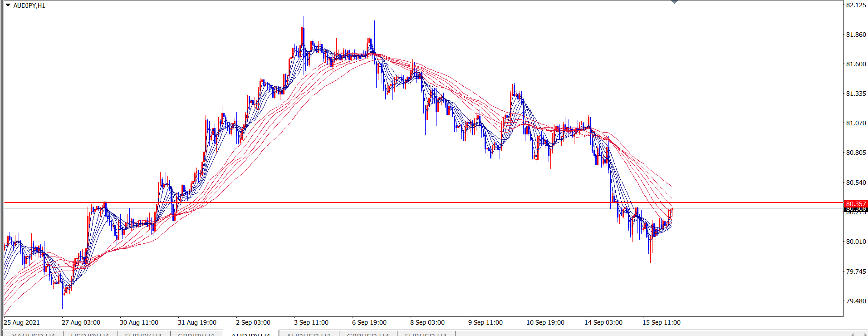The width and height of the screenshot is (868, 336).
Task: Open the AUDJPY,H1 chart menu triangle
Action: pos(8,5)
